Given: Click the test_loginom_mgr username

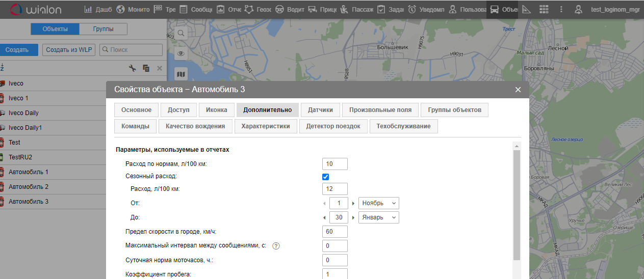Looking at the screenshot, I should [x=615, y=9].
